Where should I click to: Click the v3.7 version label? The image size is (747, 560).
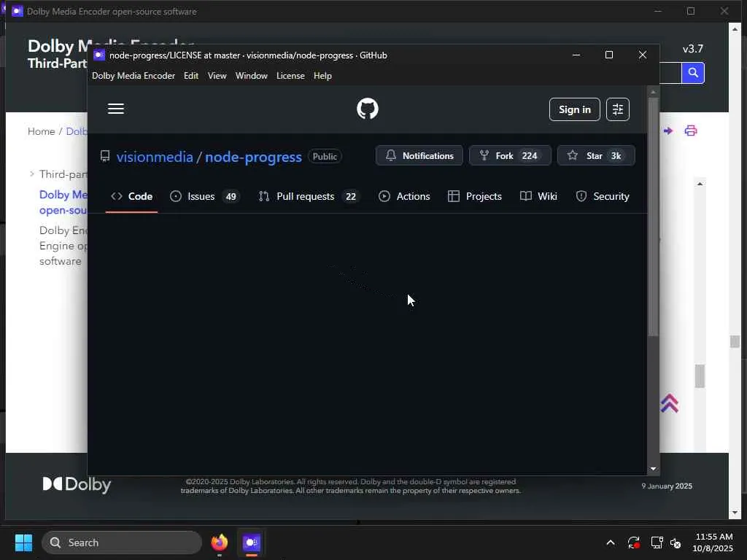pos(693,49)
